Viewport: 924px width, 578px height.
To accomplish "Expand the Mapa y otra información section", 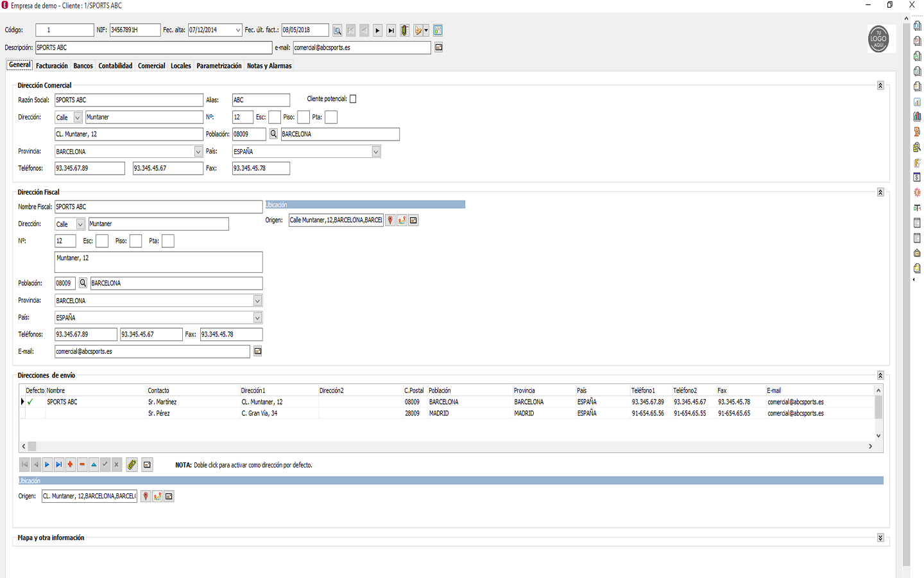I will (880, 538).
